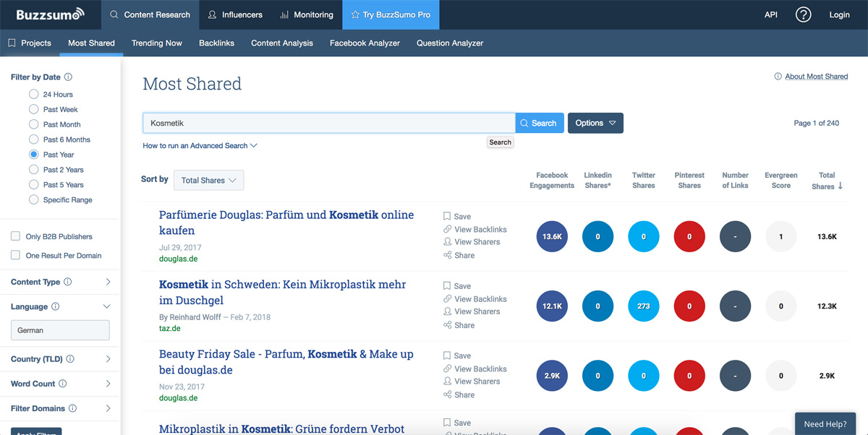Click View Sharers icon for Parfümerie Douglas result
The width and height of the screenshot is (868, 435).
click(x=447, y=242)
